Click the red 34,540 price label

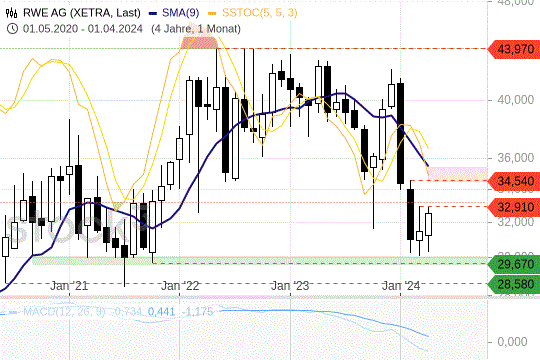(514, 181)
